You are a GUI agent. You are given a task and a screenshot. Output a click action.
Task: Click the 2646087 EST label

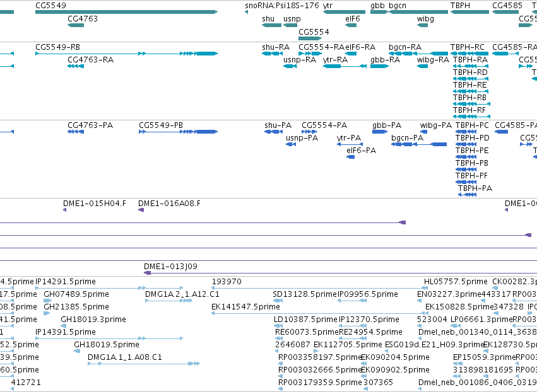click(x=292, y=345)
